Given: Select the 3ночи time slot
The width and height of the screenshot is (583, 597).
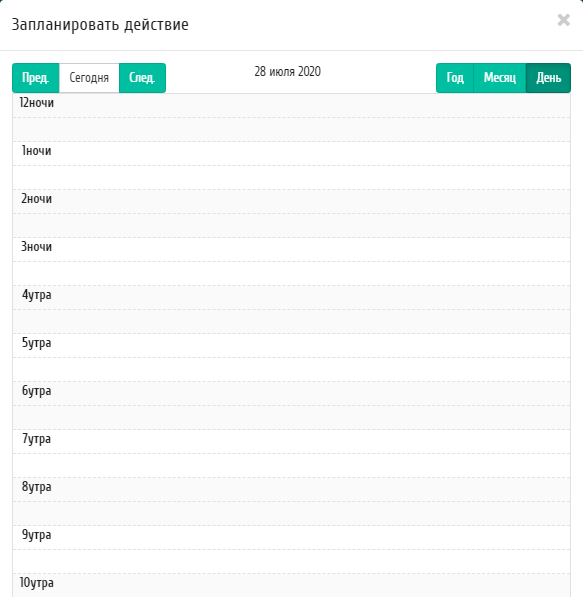Looking at the screenshot, I should [x=291, y=249].
